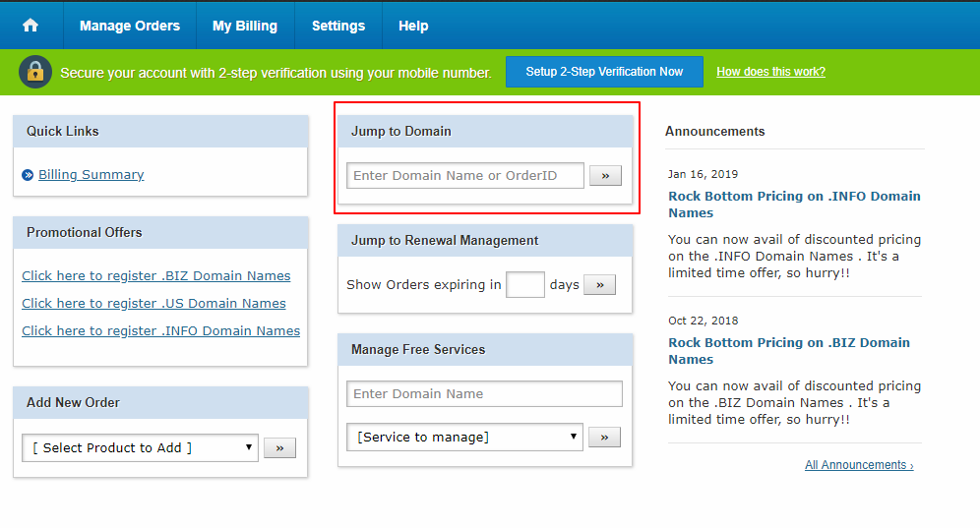Click Setup 2-Step Verification Now button
Screen dimensions: 980x528
(604, 72)
